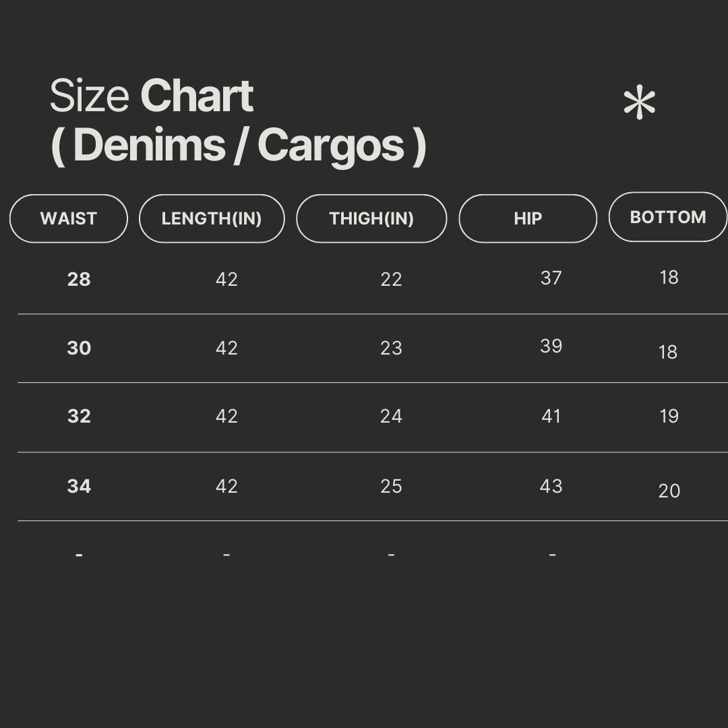The image size is (728, 728).
Task: Select waist size 30
Action: click(x=79, y=348)
